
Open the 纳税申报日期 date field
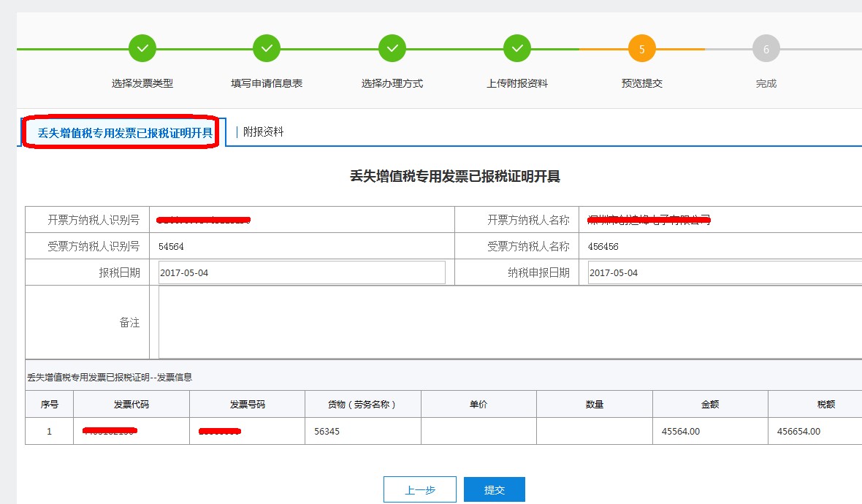[723, 272]
